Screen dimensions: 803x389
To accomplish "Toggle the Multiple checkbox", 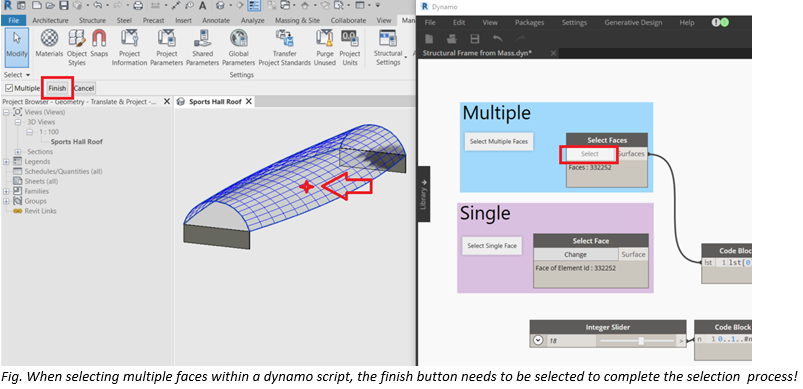I will coord(9,88).
